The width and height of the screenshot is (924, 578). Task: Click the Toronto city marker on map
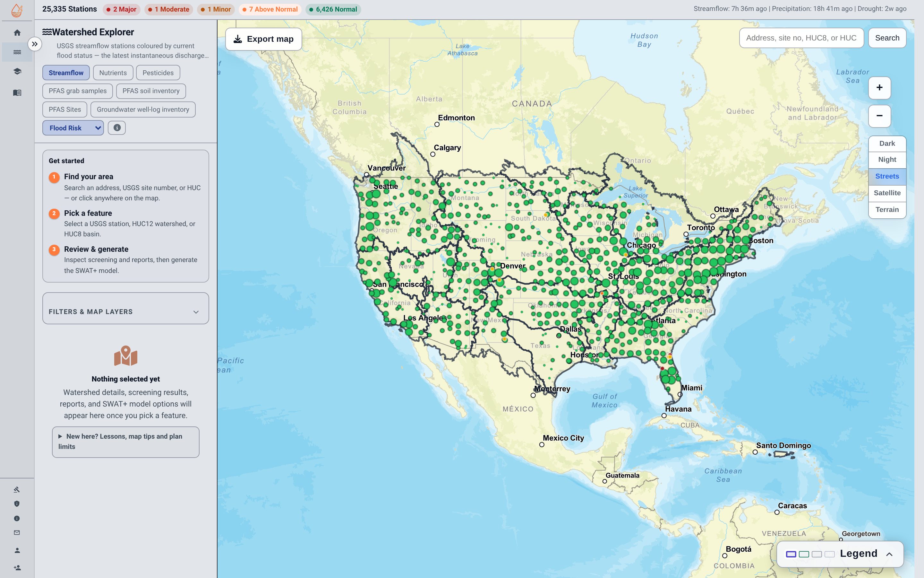686,234
